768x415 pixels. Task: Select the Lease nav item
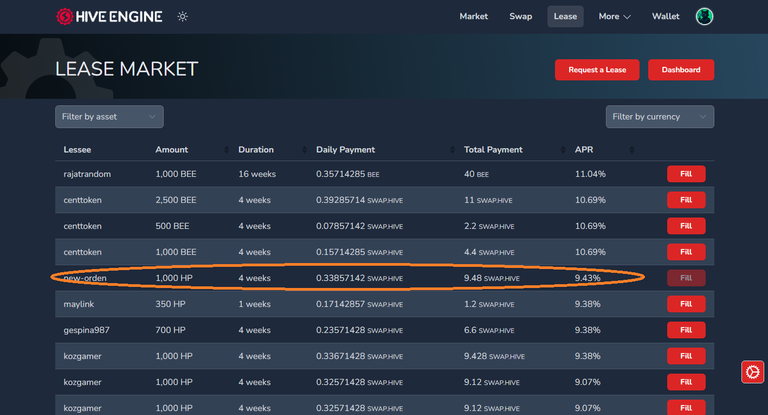pyautogui.click(x=565, y=17)
